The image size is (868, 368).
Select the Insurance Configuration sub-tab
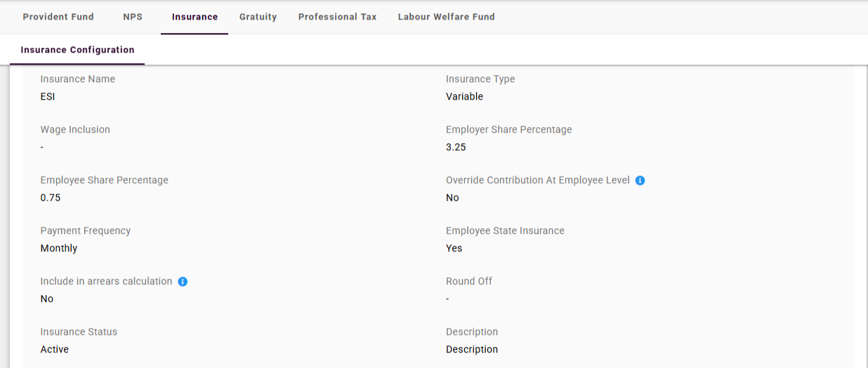(77, 50)
